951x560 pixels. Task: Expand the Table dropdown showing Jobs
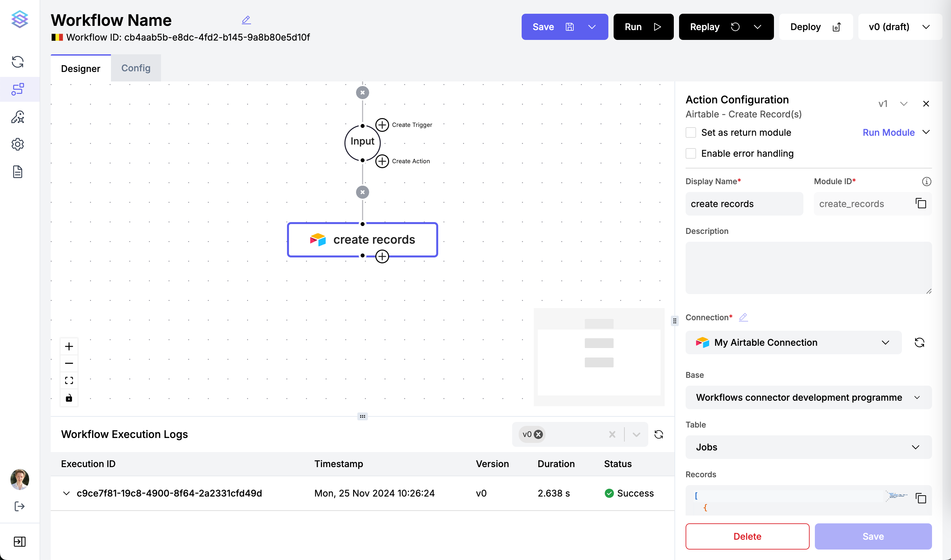808,447
